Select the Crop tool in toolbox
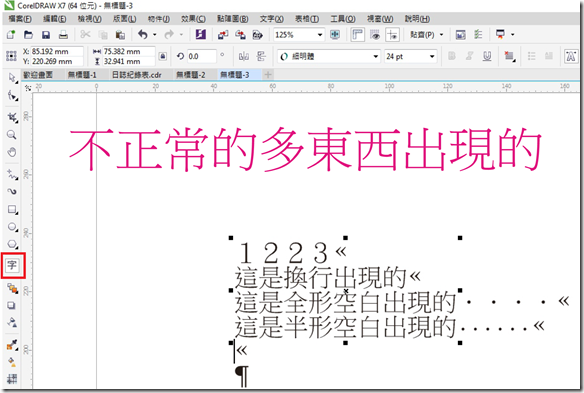The height and width of the screenshot is (393, 584). coord(12,117)
